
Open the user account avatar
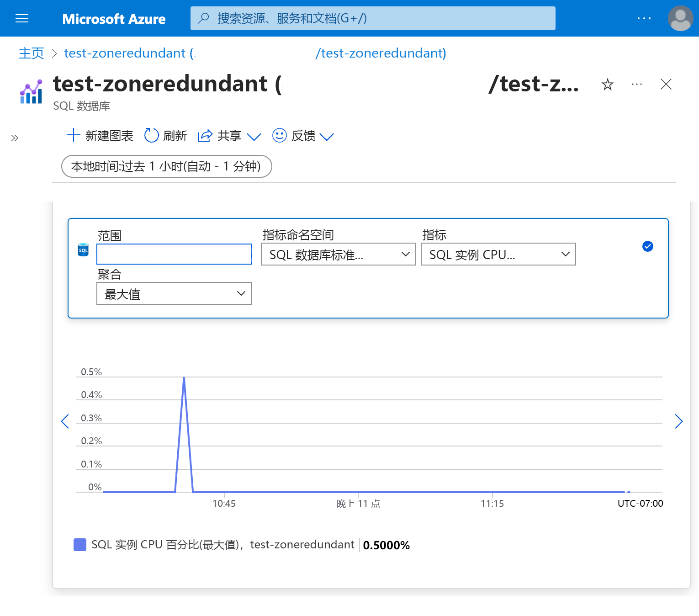click(680, 18)
